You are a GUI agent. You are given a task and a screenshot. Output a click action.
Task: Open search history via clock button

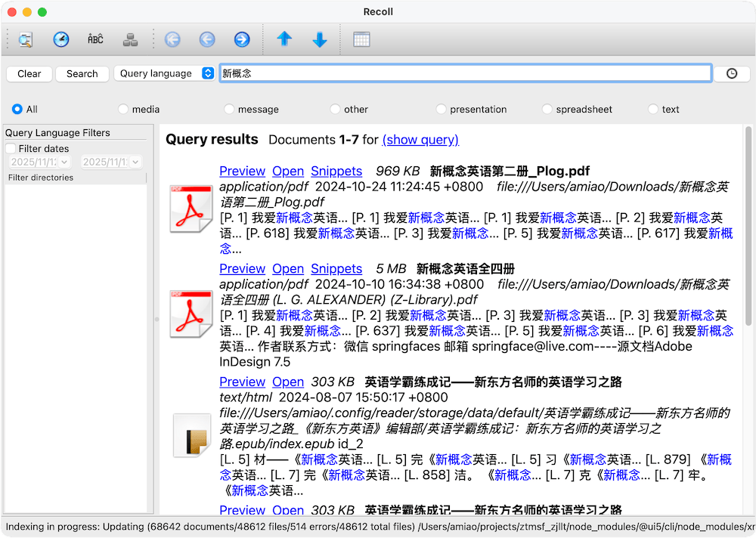[x=730, y=73]
